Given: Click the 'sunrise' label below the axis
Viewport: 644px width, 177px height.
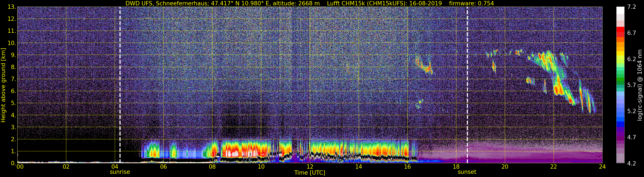Looking at the screenshot, I should tap(120, 172).
